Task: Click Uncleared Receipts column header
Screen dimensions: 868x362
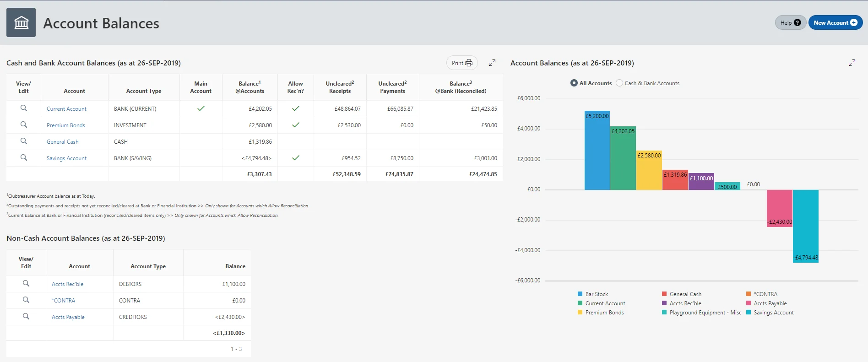Action: coord(340,87)
